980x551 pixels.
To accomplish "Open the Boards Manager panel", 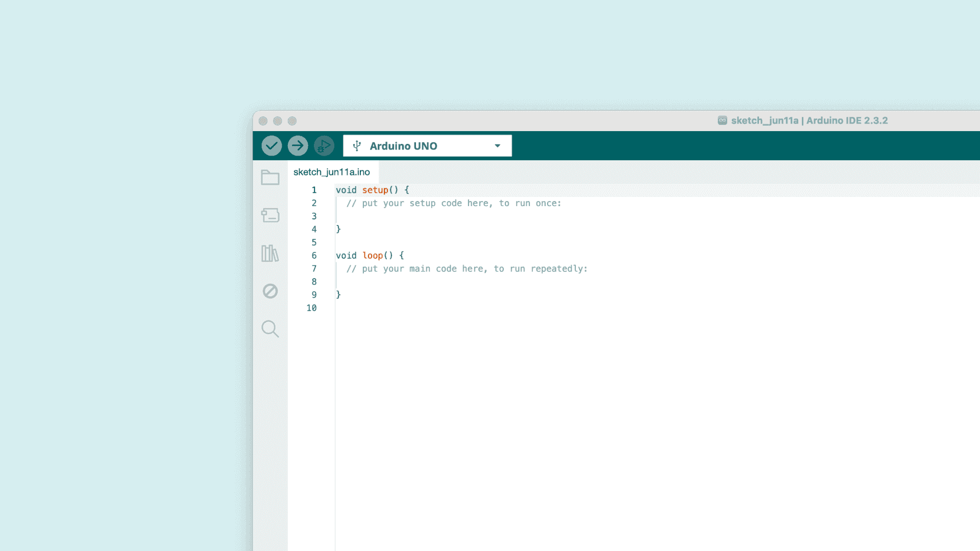I will pos(270,215).
